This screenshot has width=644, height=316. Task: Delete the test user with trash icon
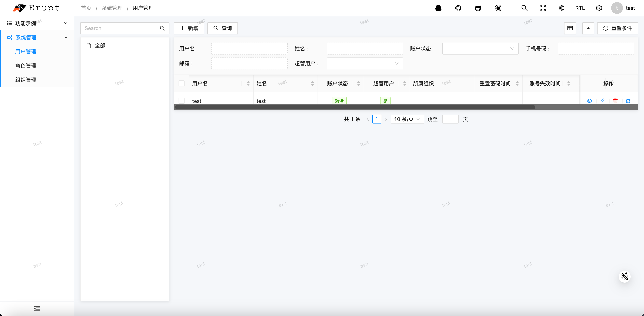[615, 101]
